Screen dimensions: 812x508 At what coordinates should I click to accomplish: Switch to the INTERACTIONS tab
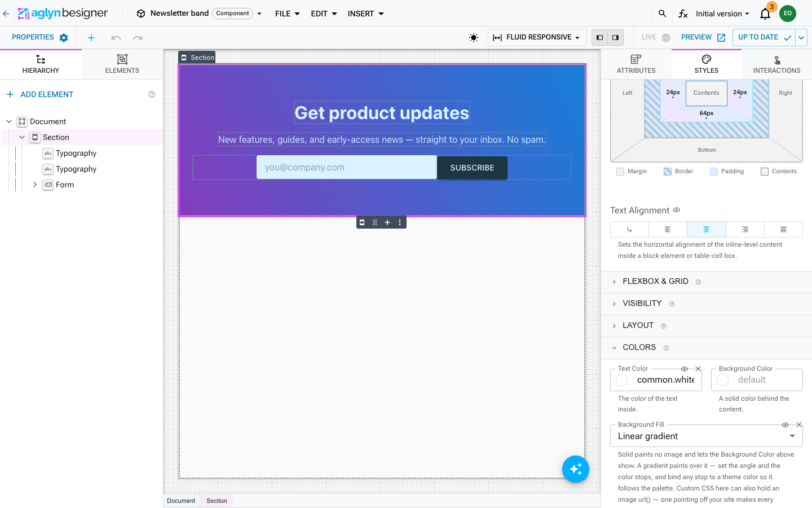coord(776,64)
